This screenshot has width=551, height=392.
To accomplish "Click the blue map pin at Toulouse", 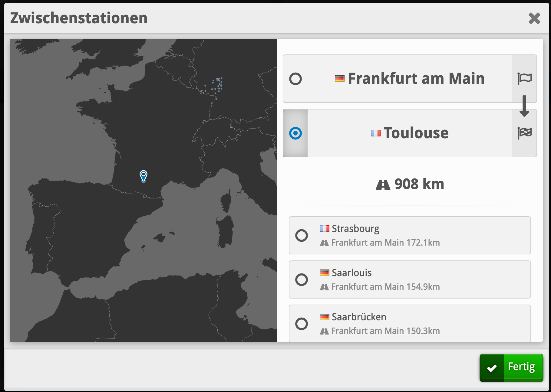I will (144, 175).
